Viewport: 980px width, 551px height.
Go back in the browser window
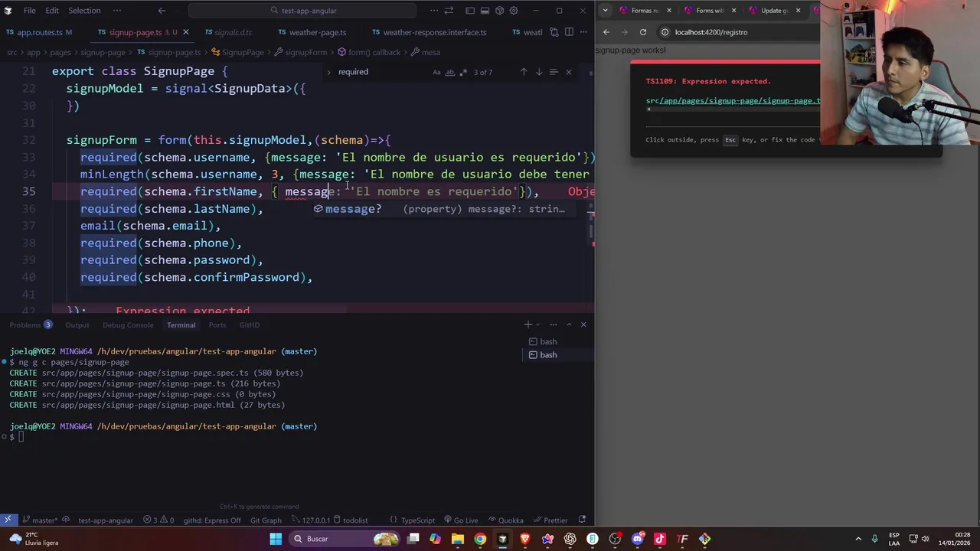606,32
